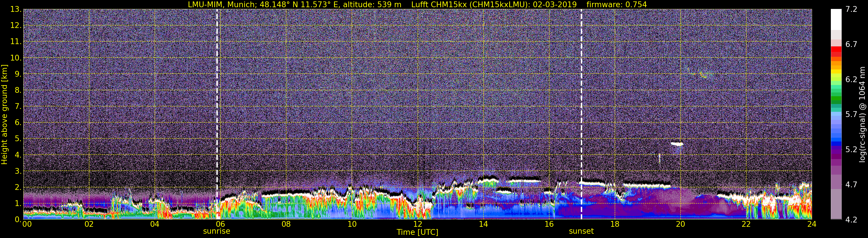Viewport: 868px width, 238px height.
Task: Click time axis tick label '14'
Action: point(483,224)
